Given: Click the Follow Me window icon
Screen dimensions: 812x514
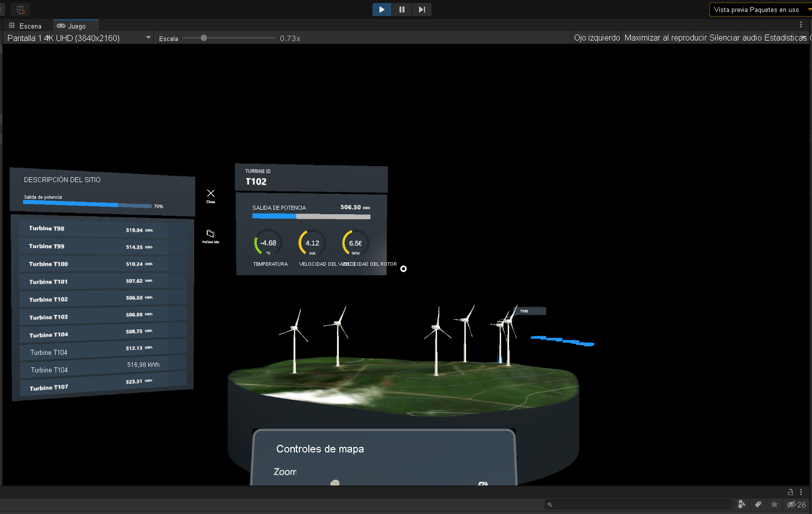Looking at the screenshot, I should pos(210,234).
